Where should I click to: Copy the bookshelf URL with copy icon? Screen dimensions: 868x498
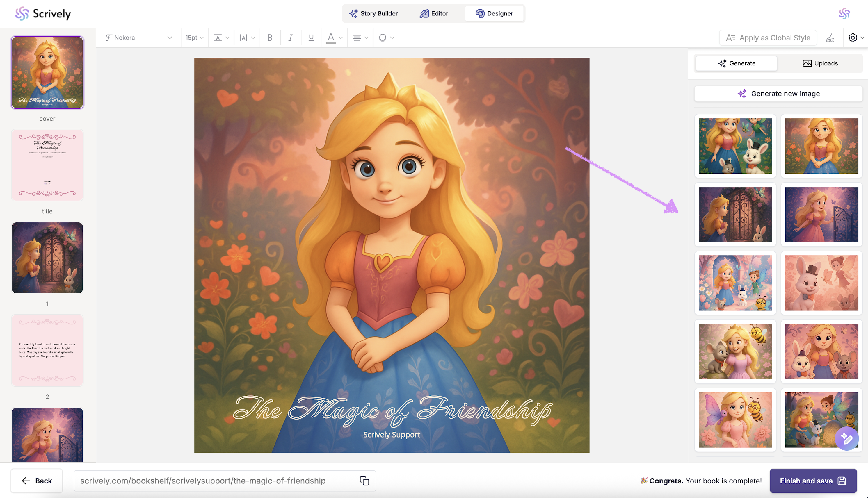tap(364, 481)
